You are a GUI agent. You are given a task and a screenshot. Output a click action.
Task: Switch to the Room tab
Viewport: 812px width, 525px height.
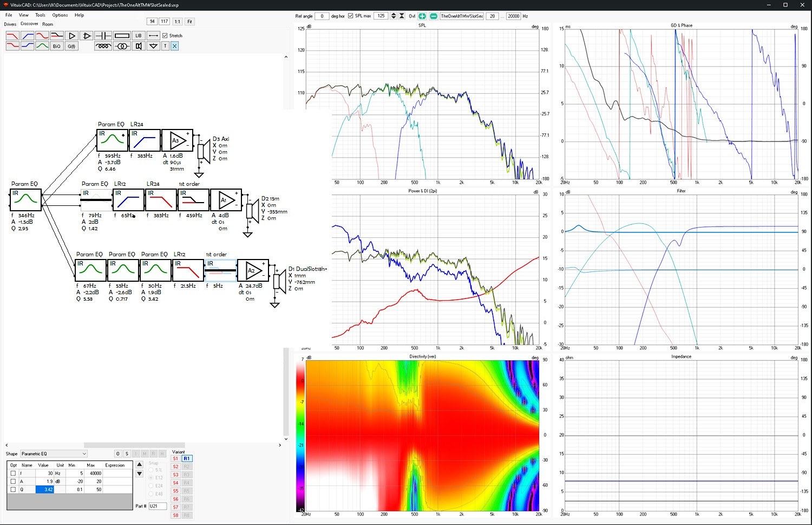tap(48, 24)
